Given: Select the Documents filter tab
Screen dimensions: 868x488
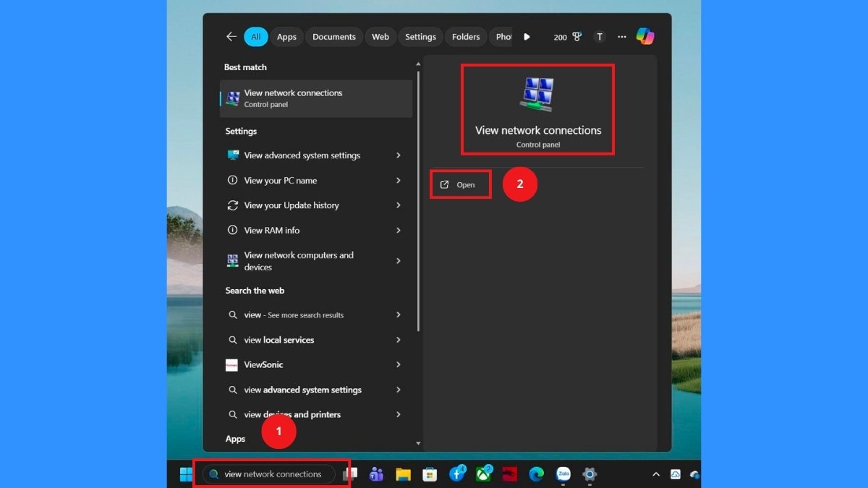Looking at the screenshot, I should pos(334,37).
